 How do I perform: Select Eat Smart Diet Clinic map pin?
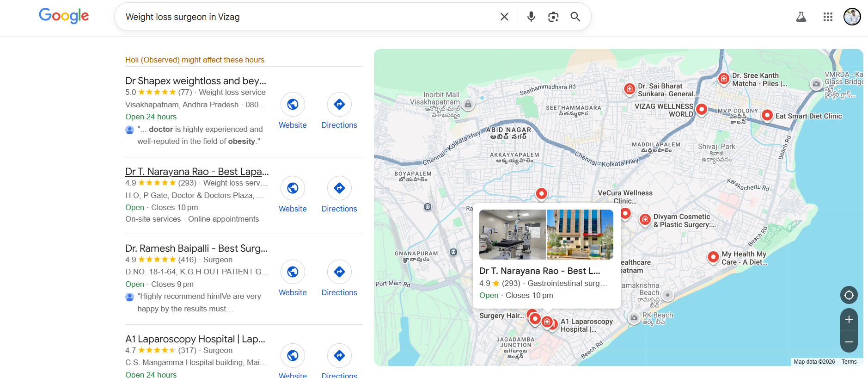click(767, 115)
